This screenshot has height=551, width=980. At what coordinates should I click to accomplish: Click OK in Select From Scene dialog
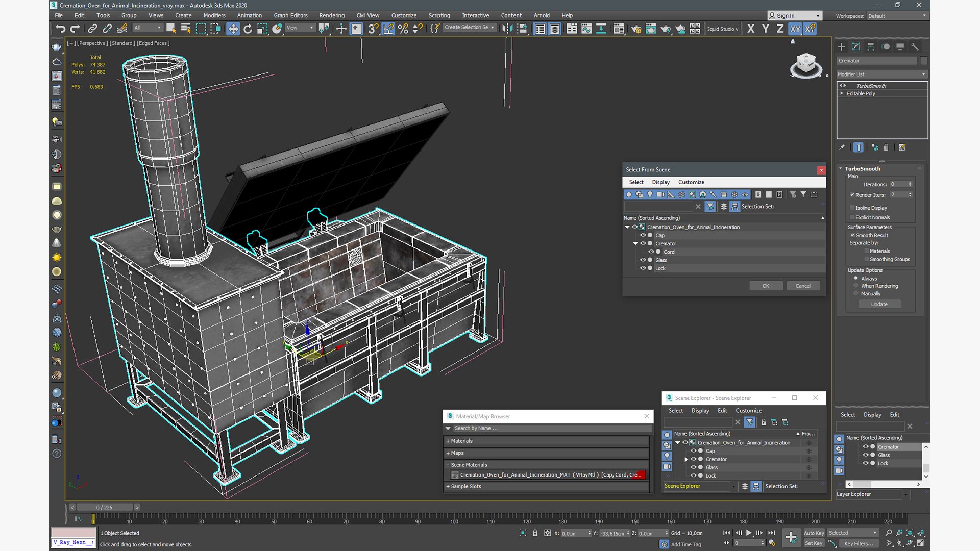click(766, 286)
